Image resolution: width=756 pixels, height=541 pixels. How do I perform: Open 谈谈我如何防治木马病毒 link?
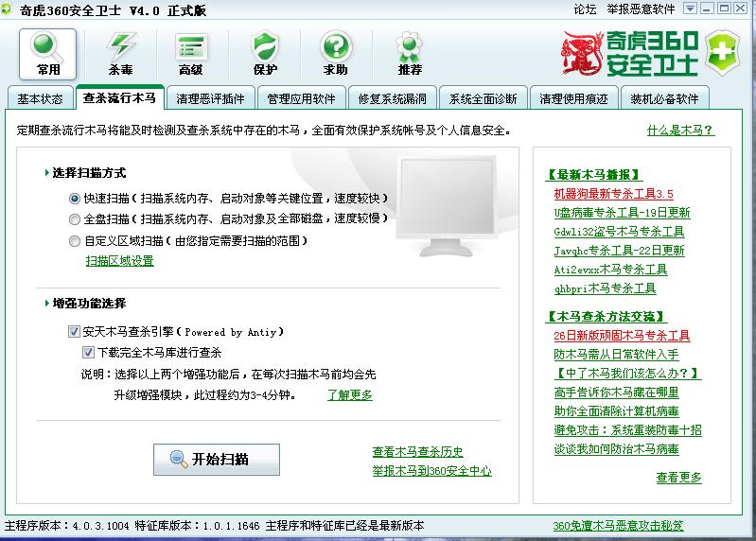click(616, 449)
